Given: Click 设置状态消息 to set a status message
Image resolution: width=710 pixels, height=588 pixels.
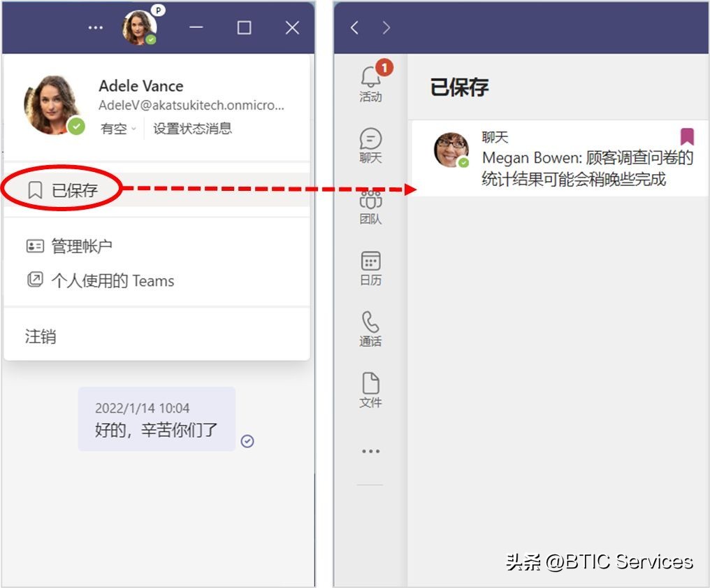Looking at the screenshot, I should (x=191, y=128).
